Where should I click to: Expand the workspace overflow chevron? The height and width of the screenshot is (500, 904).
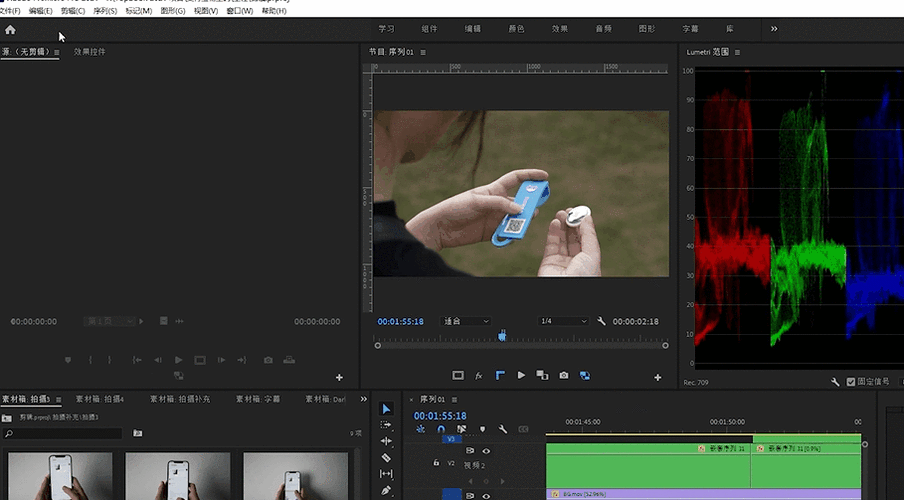pyautogui.click(x=773, y=29)
